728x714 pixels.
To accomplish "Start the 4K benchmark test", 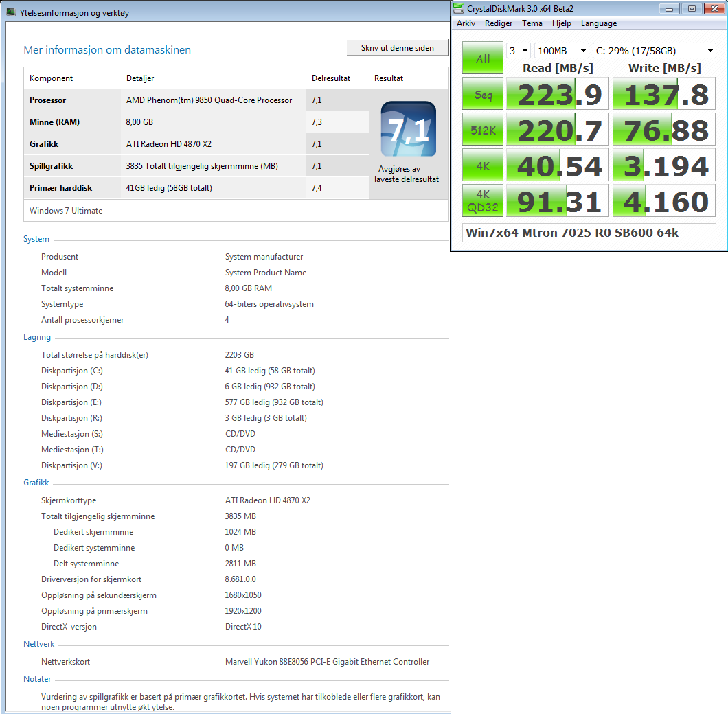I will coord(483,165).
